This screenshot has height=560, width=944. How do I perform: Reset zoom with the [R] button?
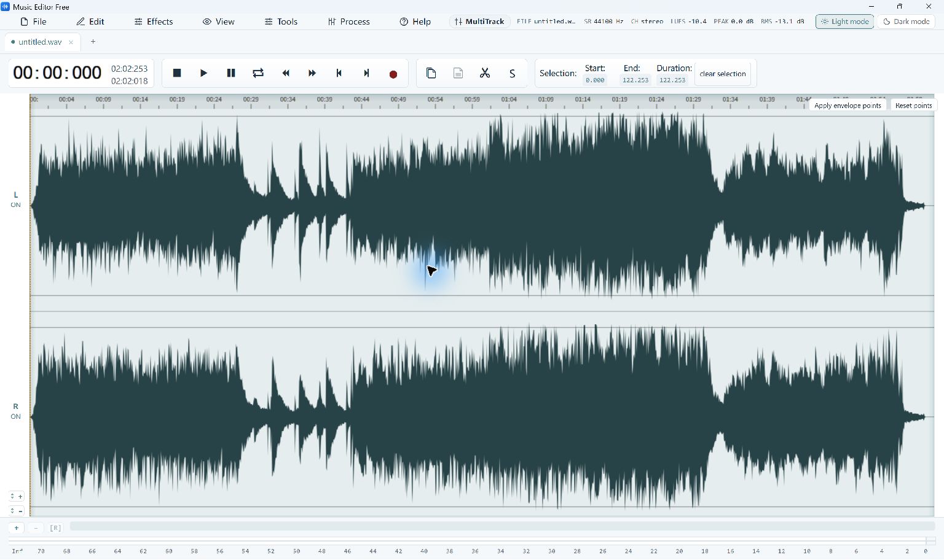tap(55, 528)
